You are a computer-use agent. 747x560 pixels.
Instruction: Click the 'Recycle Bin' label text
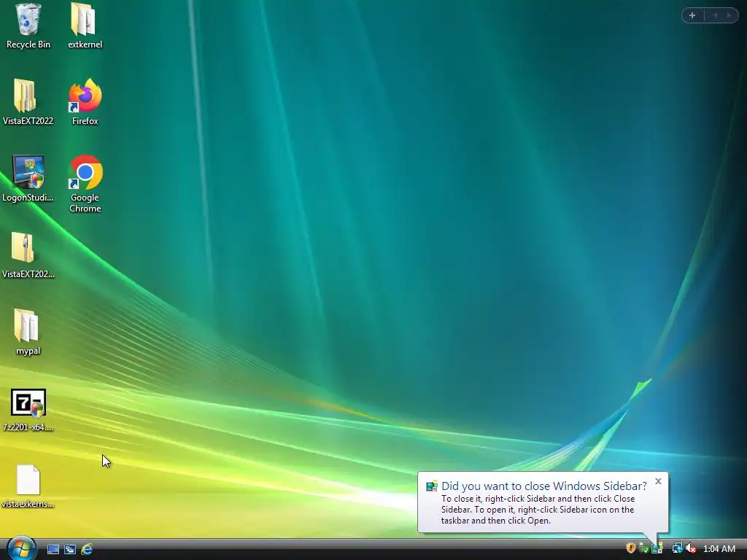(x=28, y=44)
